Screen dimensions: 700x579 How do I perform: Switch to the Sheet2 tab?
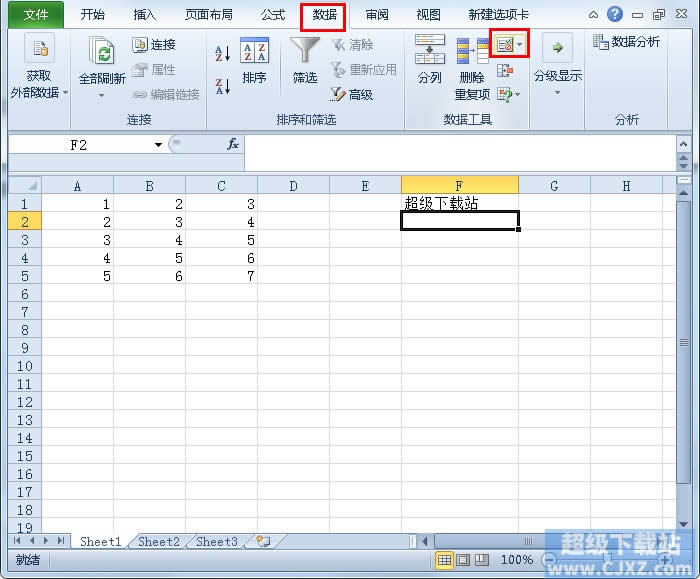pos(159,542)
